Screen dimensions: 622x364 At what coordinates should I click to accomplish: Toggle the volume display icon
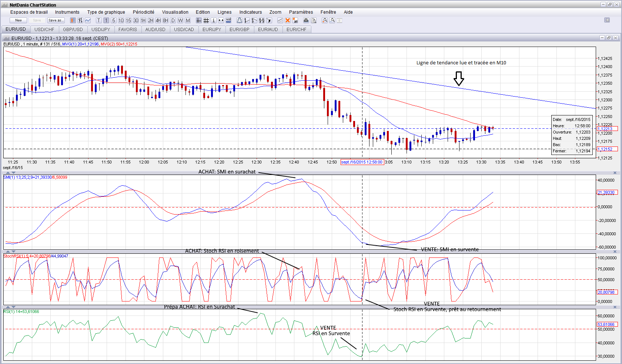228,20
